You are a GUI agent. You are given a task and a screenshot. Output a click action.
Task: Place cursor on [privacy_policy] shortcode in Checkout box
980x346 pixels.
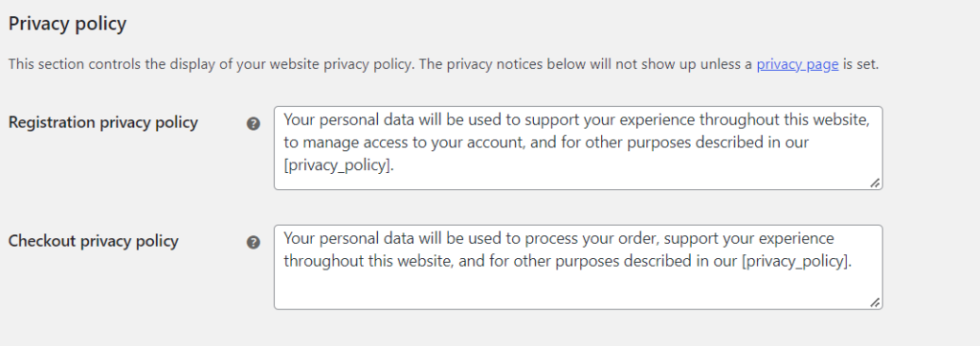[796, 261]
